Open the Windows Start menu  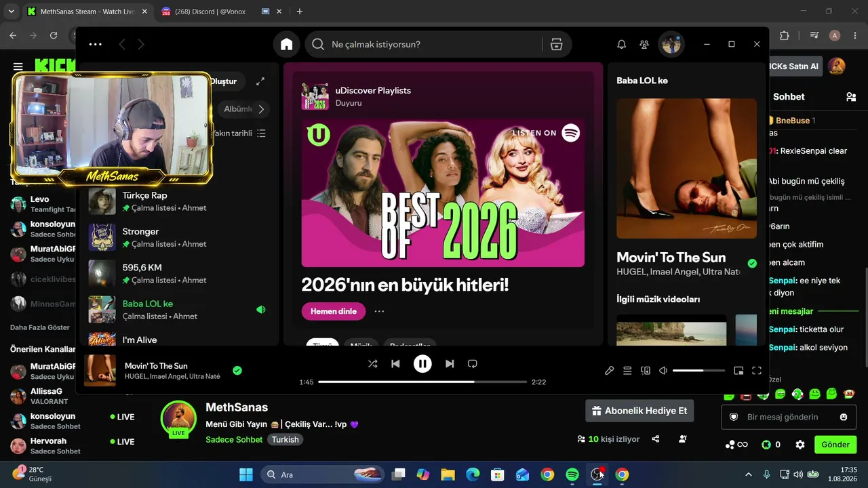click(245, 474)
